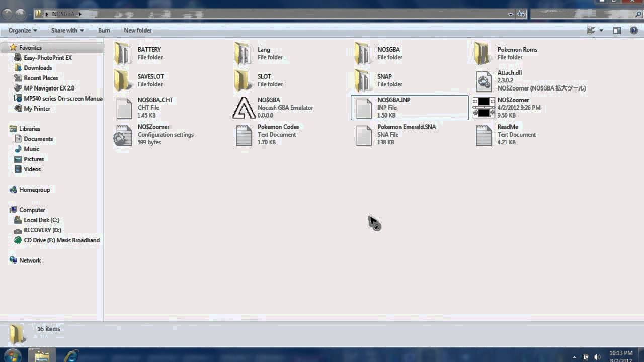The height and width of the screenshot is (362, 644).
Task: Open My Printer favorite
Action: tap(37, 109)
